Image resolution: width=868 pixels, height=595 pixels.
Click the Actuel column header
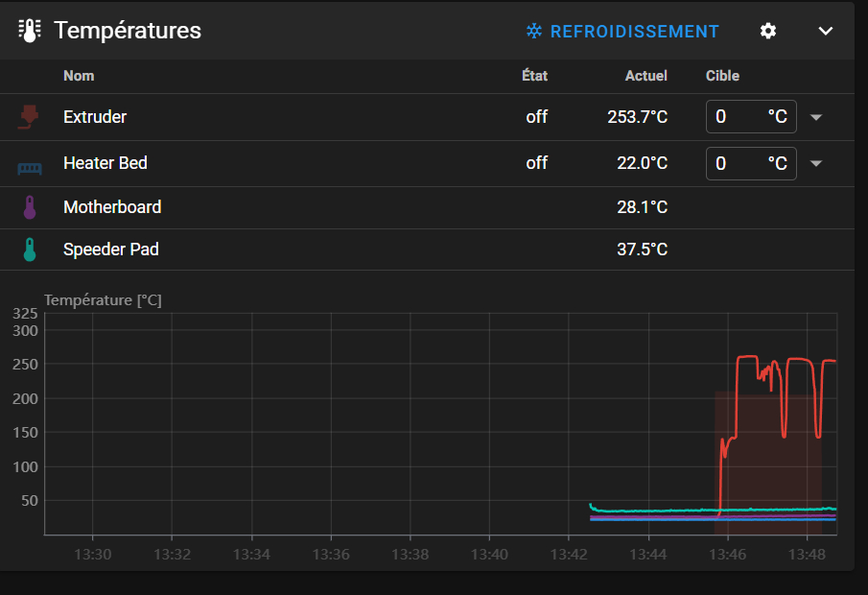[646, 76]
